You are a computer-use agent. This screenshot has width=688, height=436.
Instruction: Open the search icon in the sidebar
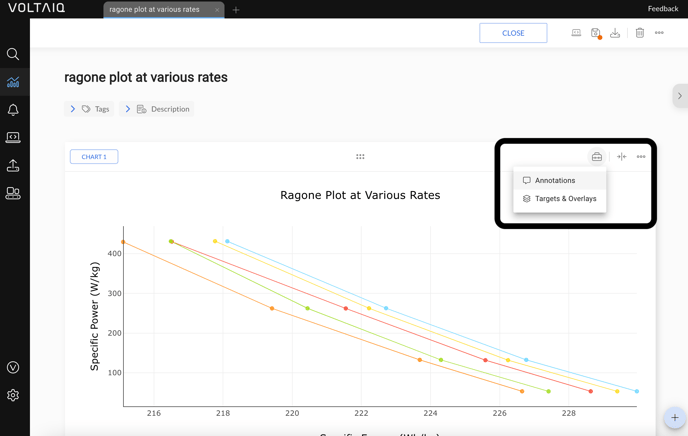[x=13, y=54]
